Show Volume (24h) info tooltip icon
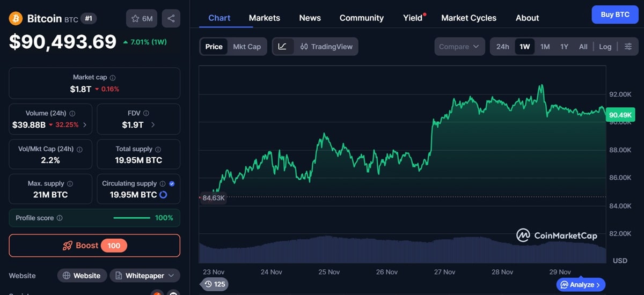 [x=72, y=114]
